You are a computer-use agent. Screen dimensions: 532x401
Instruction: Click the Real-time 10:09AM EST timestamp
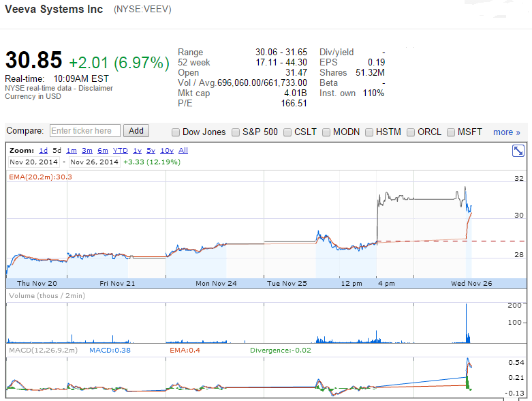pos(81,79)
